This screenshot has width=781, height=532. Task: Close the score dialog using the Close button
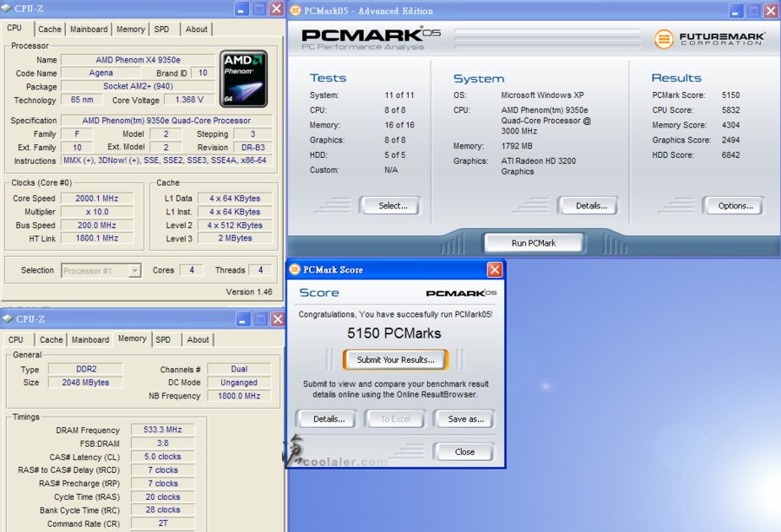coord(465,452)
